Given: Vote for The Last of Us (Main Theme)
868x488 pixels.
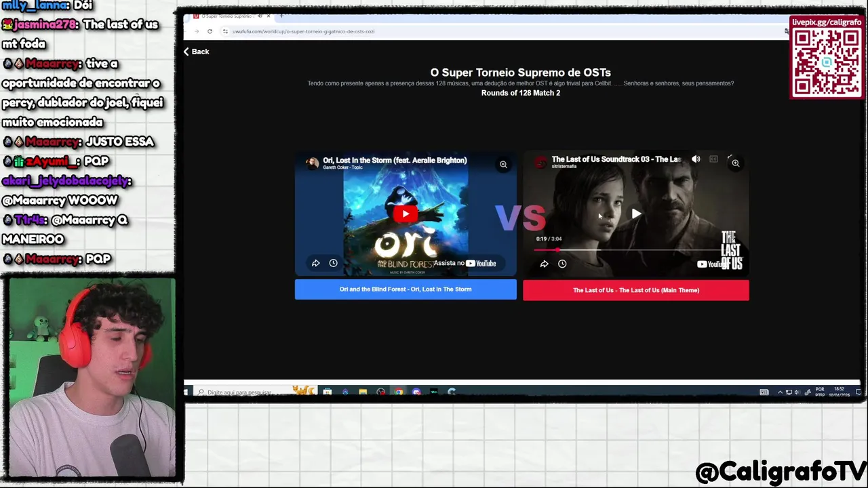Looking at the screenshot, I should [x=636, y=290].
